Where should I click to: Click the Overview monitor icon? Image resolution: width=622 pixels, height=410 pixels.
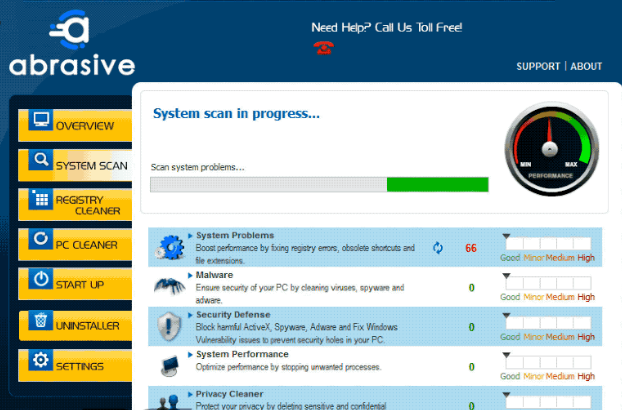click(x=41, y=119)
